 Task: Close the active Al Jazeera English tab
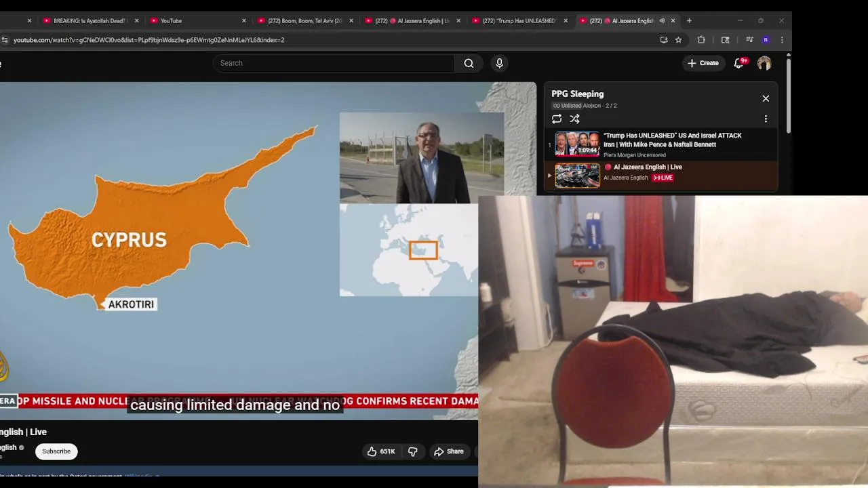pyautogui.click(x=673, y=21)
